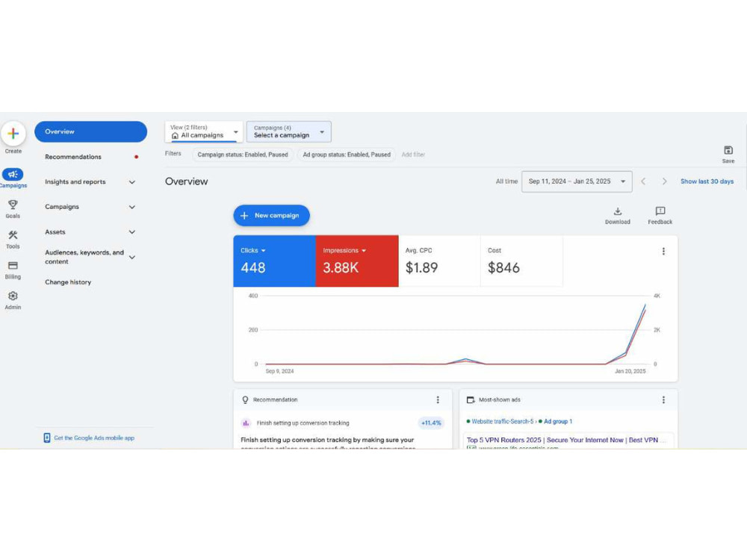Click the Add filter field
This screenshot has width=747, height=560.
[x=413, y=155]
